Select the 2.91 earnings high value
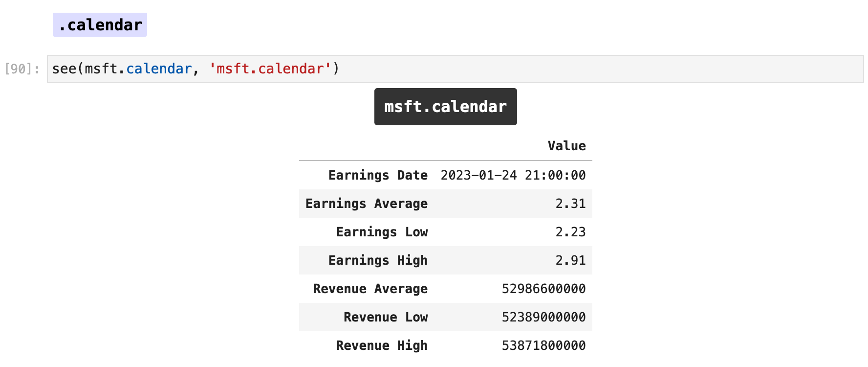Screen dimensions: 868x367 tap(570, 260)
